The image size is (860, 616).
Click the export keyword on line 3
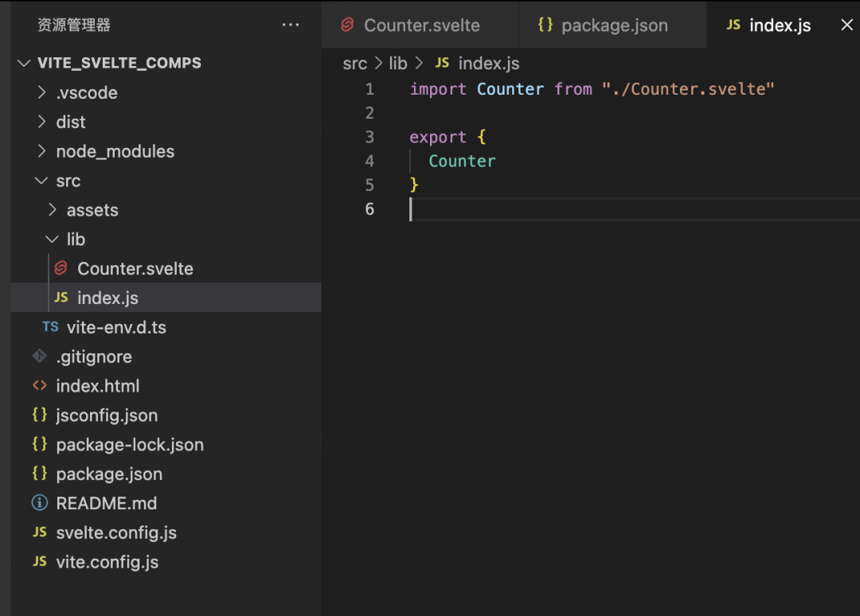point(438,137)
